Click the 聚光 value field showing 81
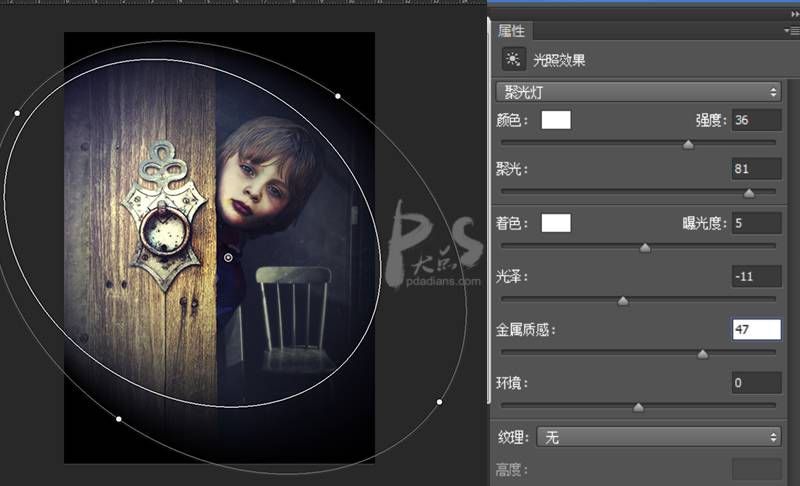This screenshot has width=800, height=486. point(757,168)
